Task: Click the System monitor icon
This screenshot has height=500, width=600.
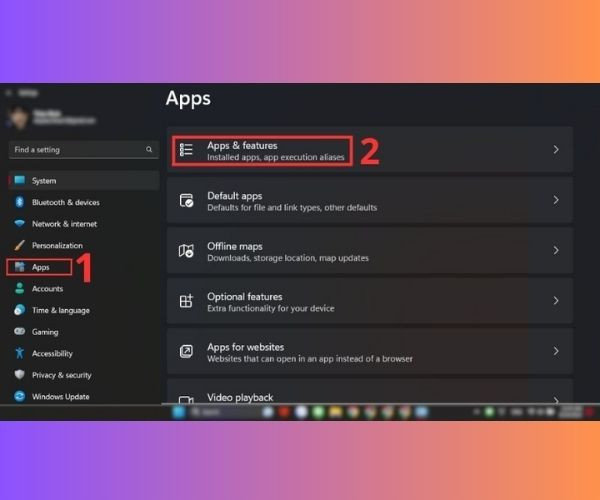Action: [x=20, y=180]
